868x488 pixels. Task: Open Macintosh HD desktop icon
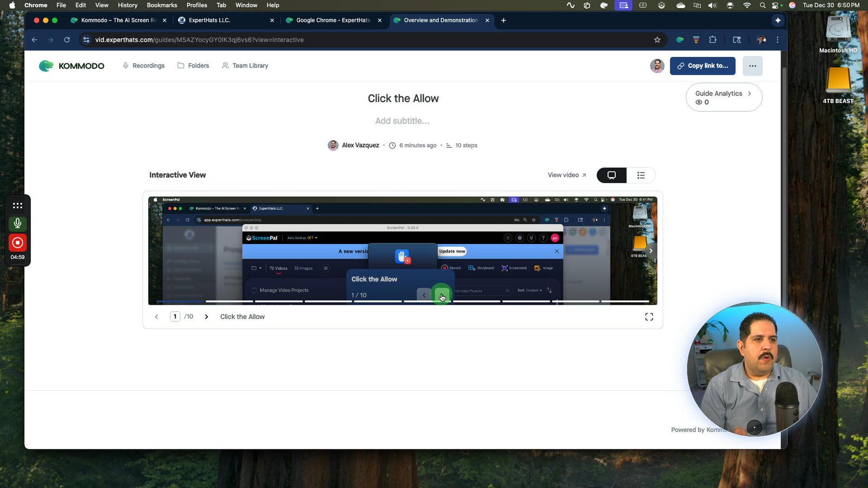coord(838,34)
